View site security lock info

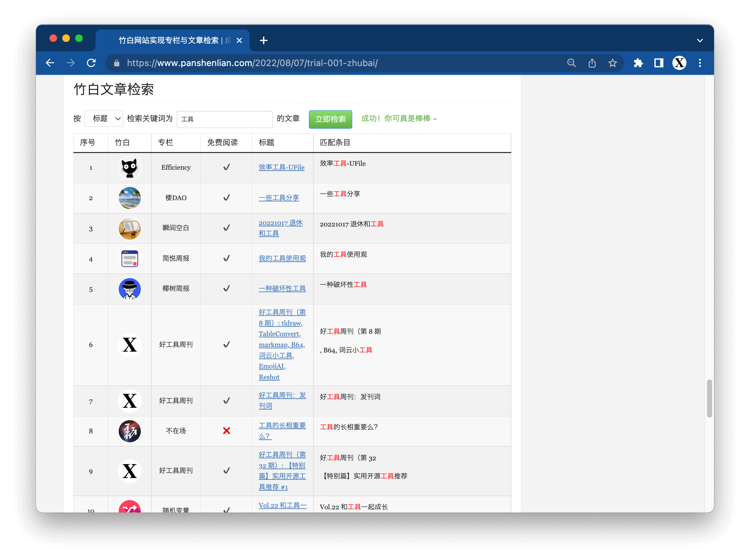pyautogui.click(x=117, y=63)
